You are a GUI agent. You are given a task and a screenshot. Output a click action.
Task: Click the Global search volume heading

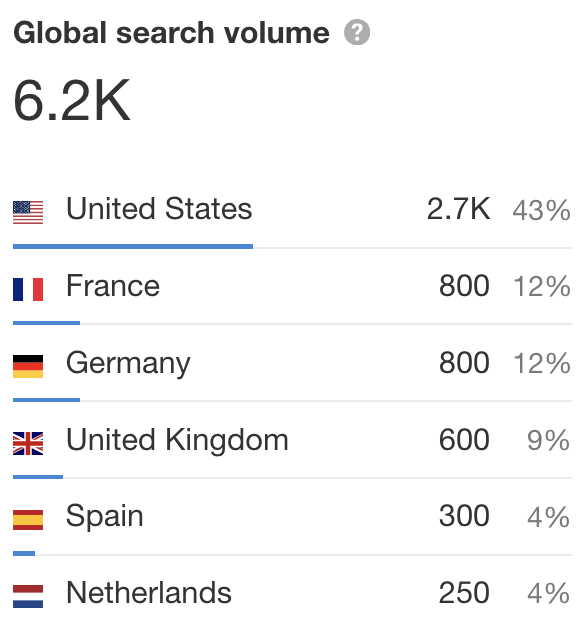pyautogui.click(x=171, y=33)
